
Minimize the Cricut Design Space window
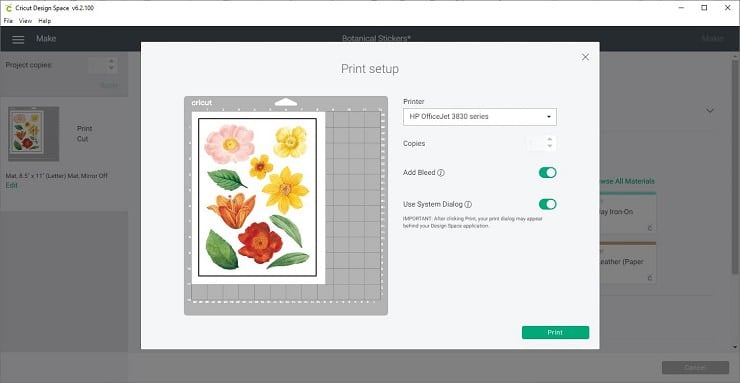(x=681, y=8)
